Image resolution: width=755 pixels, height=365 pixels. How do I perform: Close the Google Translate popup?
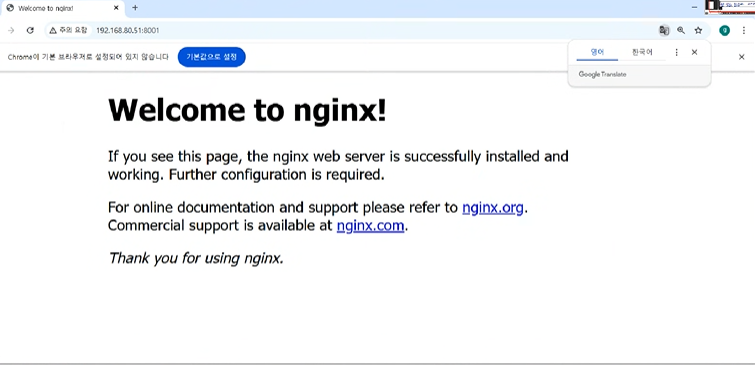(x=694, y=52)
